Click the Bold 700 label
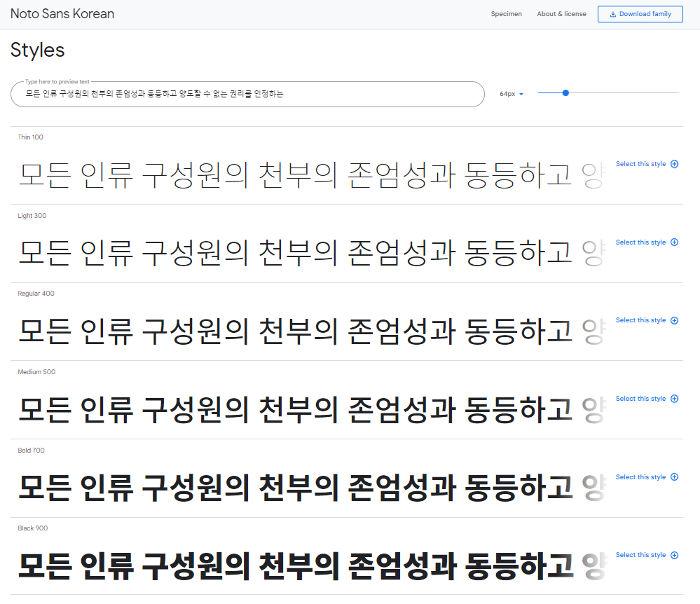Screen dimensions: 700x604 point(31,451)
